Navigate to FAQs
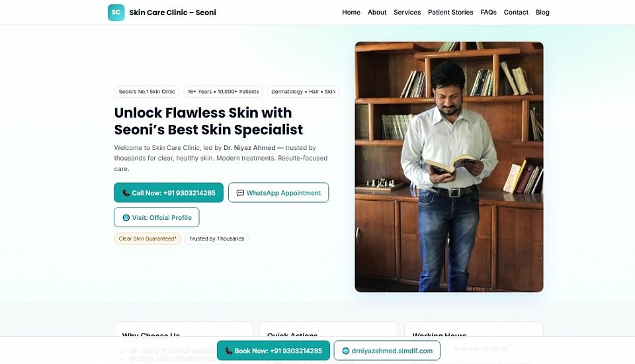635x364 pixels. [x=488, y=13]
